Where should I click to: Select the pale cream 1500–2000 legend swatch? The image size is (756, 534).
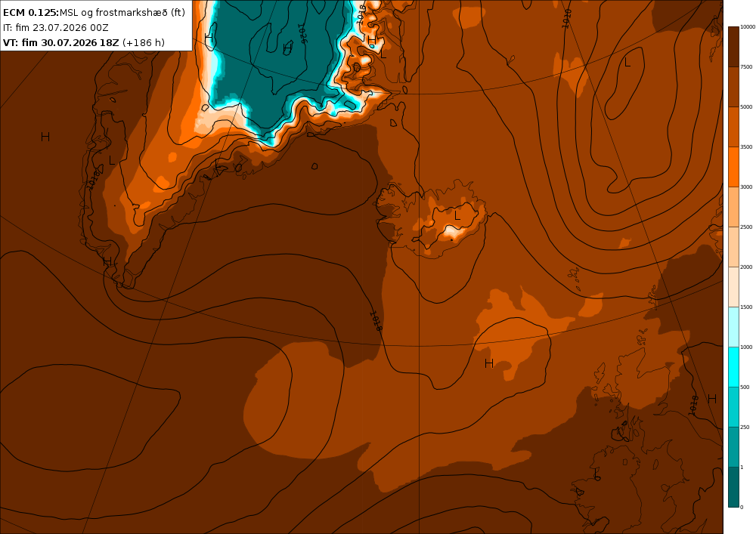733,286
